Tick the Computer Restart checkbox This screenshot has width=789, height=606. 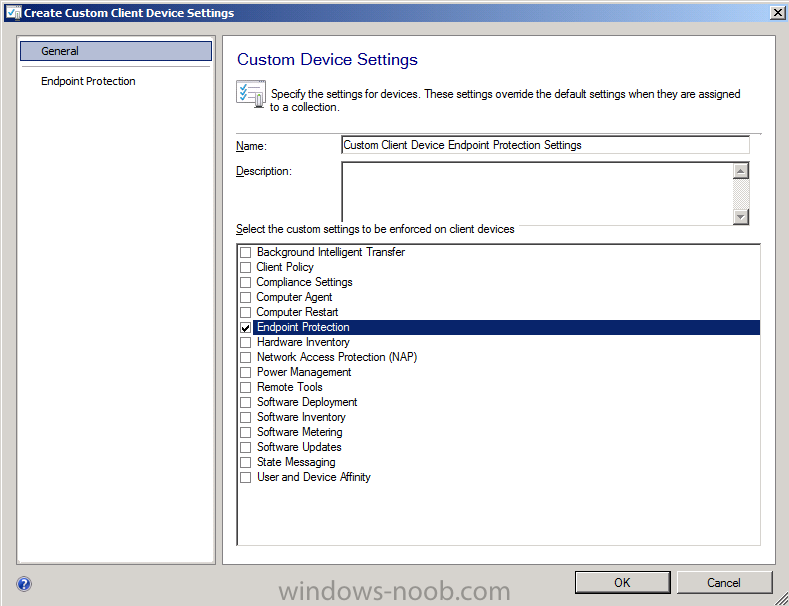[x=245, y=313]
